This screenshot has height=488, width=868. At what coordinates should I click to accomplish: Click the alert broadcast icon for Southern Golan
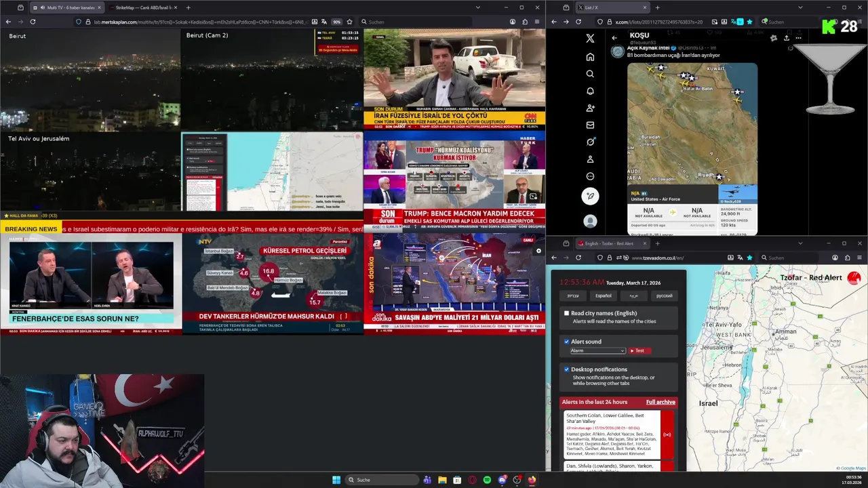coord(667,434)
